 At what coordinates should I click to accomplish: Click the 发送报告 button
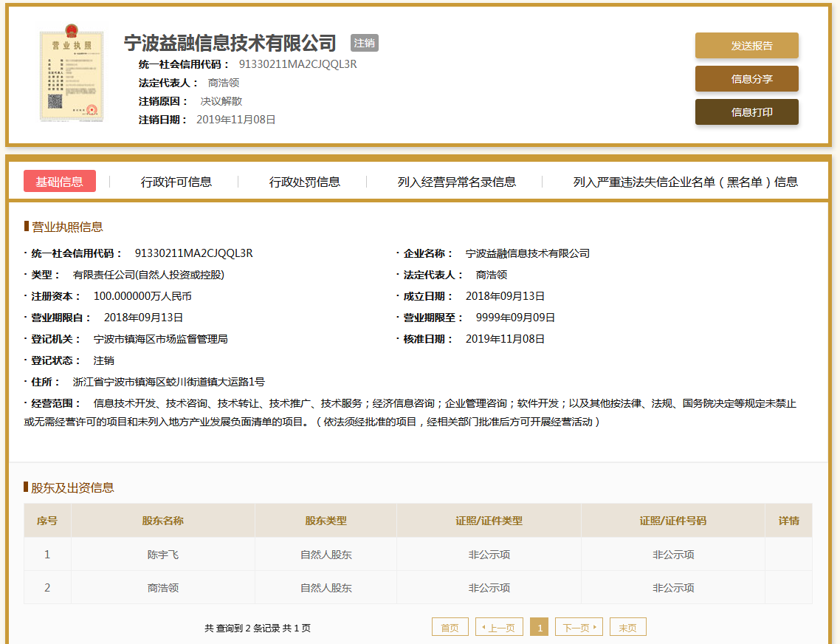pos(746,45)
